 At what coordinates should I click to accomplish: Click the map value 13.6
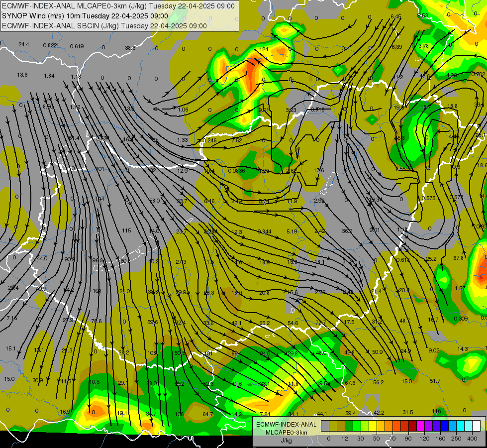[22, 75]
